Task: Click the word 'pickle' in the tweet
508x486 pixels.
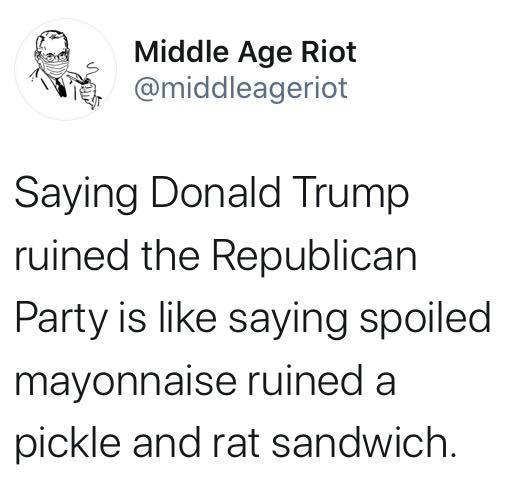Action: tap(68, 442)
